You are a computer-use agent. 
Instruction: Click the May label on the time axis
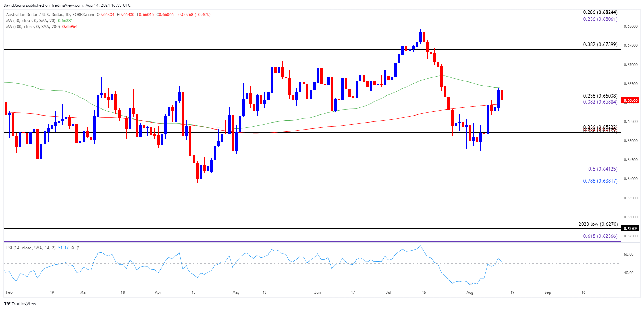pos(236,292)
